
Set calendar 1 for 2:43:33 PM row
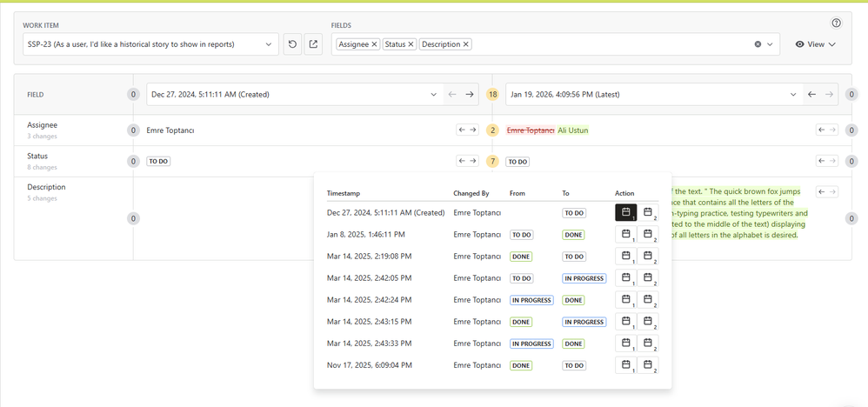[x=626, y=344]
